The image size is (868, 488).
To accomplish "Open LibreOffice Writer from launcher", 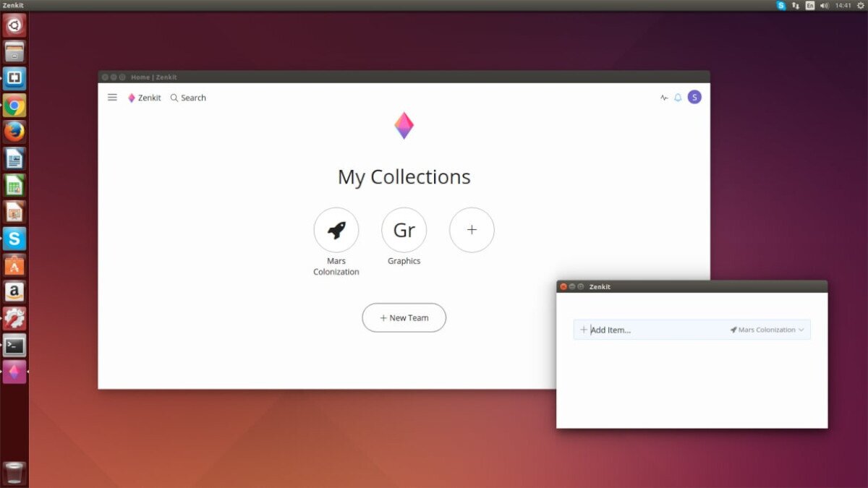I will tap(14, 158).
